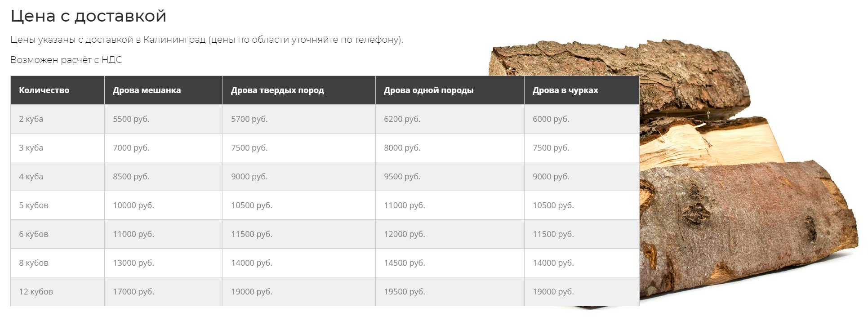Click the 'Дрова в чурках' header cell
This screenshot has height=321, width=868.
pyautogui.click(x=582, y=90)
